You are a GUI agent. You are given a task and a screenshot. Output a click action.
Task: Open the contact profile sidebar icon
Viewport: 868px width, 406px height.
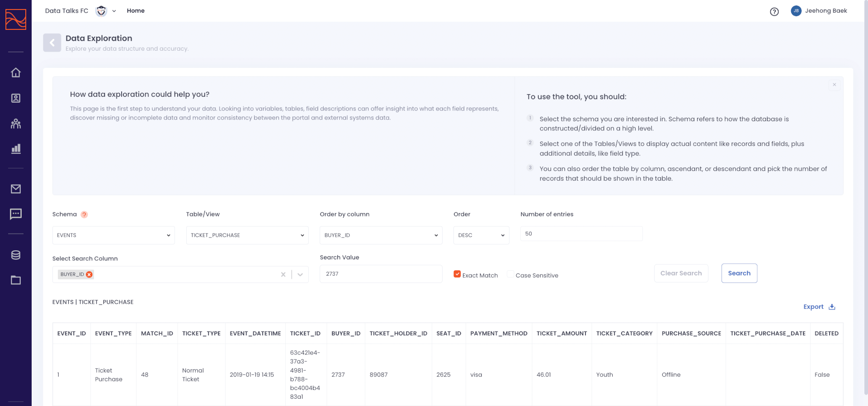[x=16, y=98]
